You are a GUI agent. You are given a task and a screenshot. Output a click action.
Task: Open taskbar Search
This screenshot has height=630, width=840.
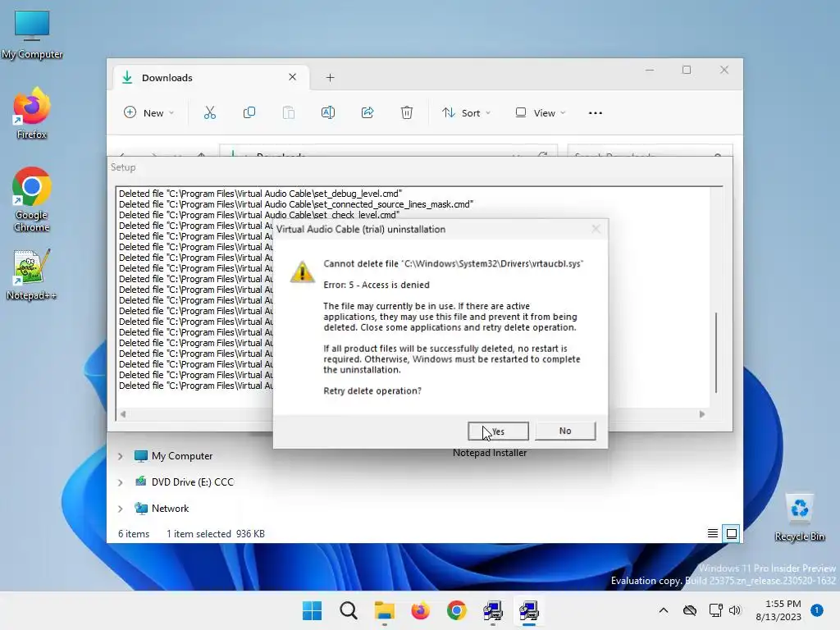348,610
